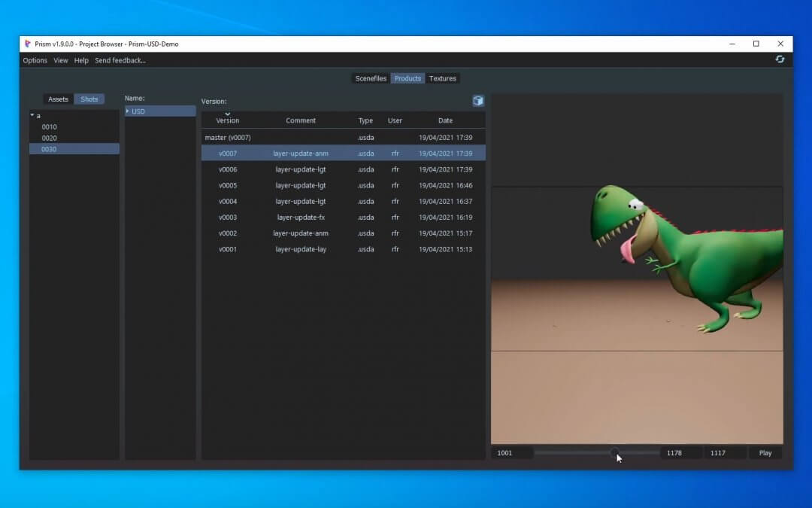The width and height of the screenshot is (812, 508).
Task: Click the USD cube icon above the version list
Action: [x=478, y=100]
